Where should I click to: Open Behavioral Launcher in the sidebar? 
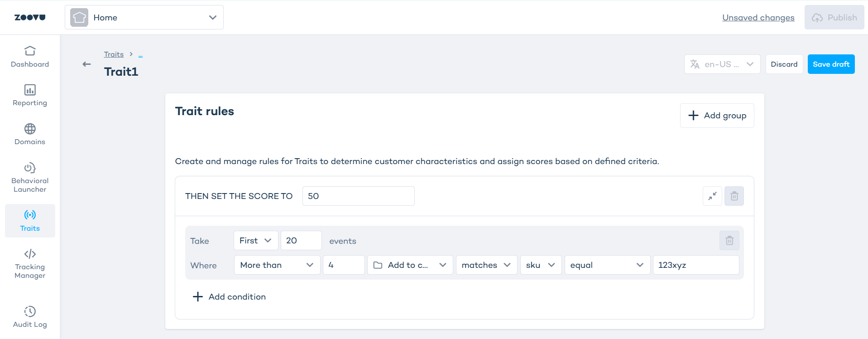coord(30,177)
